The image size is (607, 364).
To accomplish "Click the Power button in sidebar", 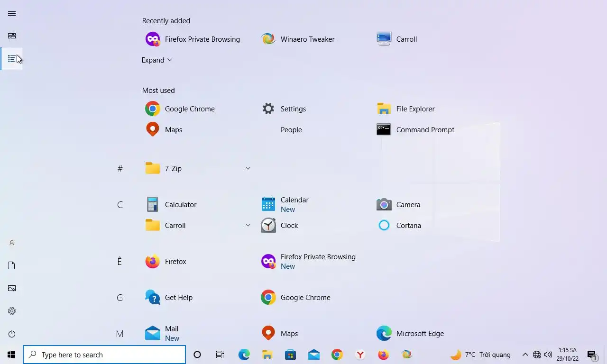I will 12,334.
